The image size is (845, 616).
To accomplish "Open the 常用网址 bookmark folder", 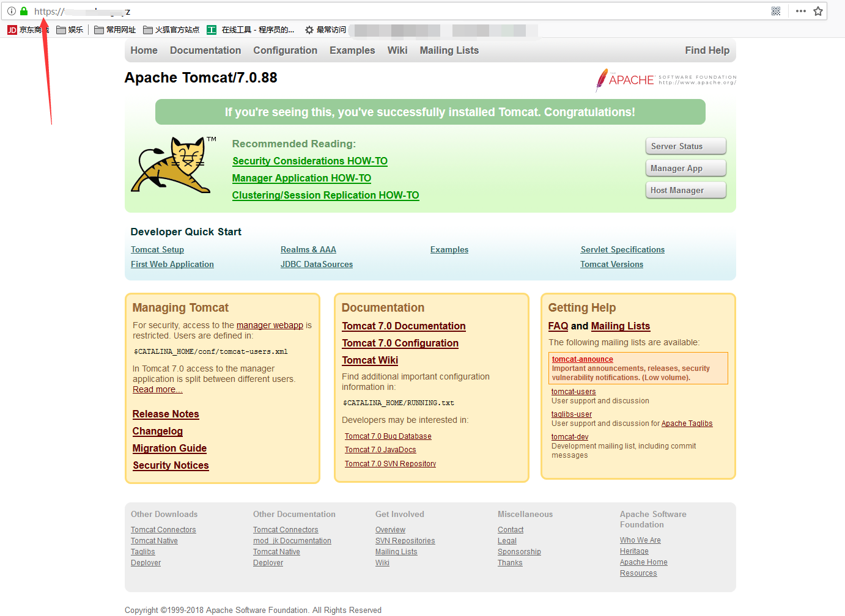I will [x=115, y=30].
